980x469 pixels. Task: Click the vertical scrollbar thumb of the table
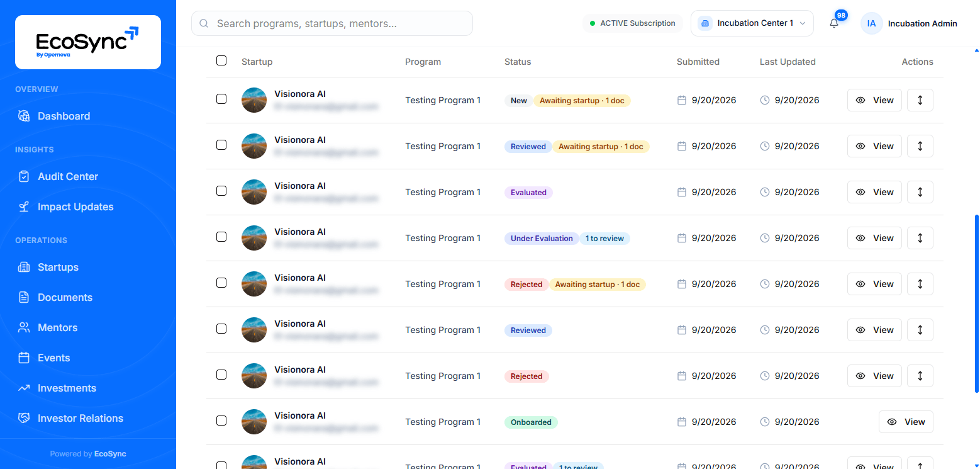point(976,304)
